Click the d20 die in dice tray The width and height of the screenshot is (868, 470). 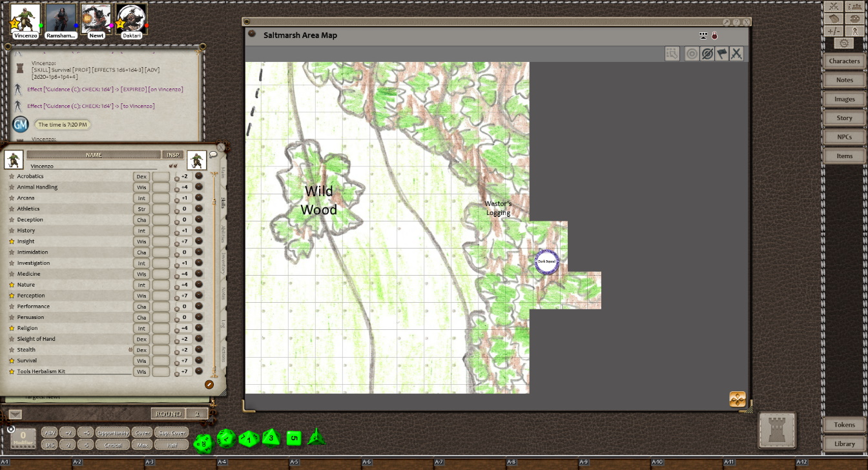[x=204, y=442]
